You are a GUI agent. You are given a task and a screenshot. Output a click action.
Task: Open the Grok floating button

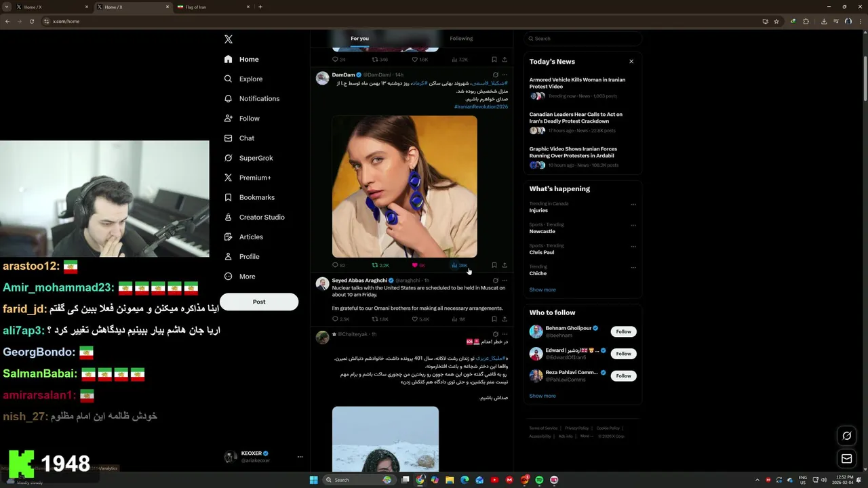[846, 436]
